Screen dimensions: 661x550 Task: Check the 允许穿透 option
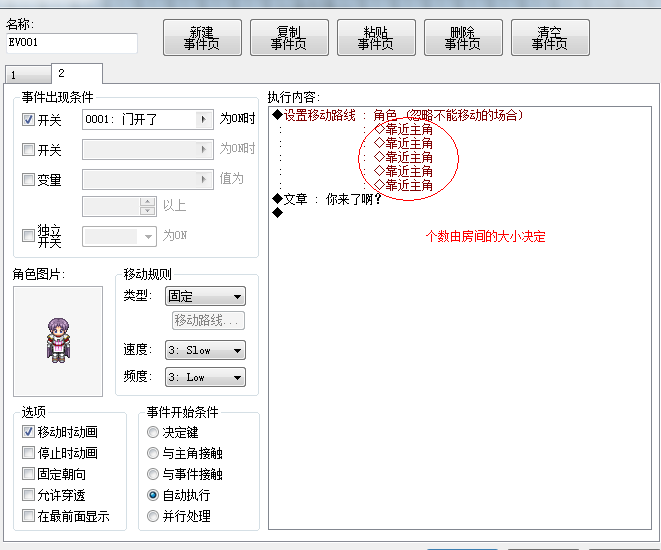[x=28, y=494]
